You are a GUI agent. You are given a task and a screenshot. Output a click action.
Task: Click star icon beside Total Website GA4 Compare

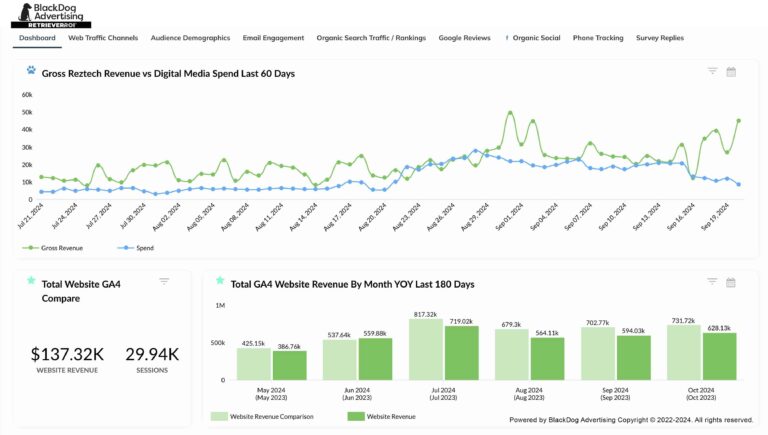pos(31,281)
